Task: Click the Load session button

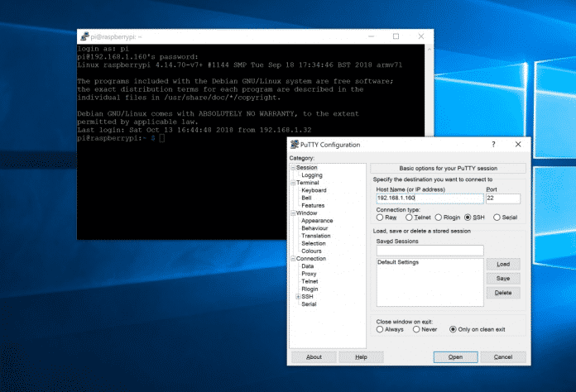Action: [x=502, y=264]
